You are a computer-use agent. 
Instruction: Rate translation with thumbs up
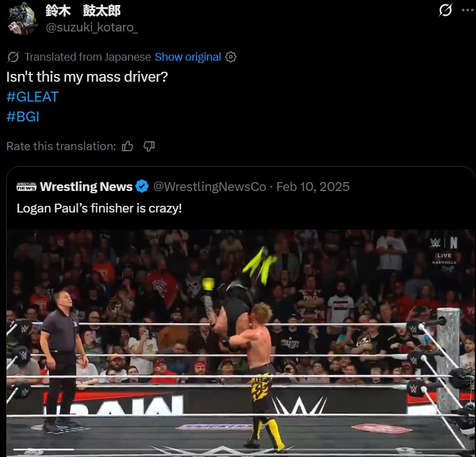(128, 146)
